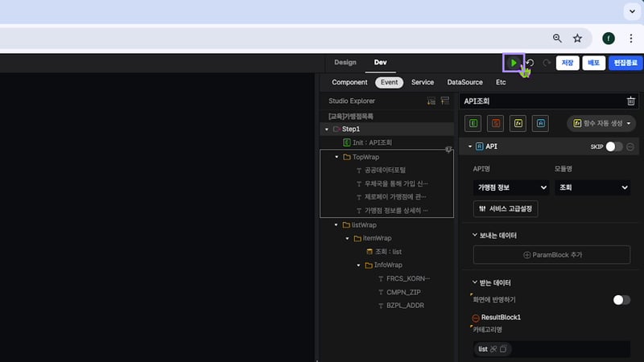Add a blue A API block
The height and width of the screenshot is (362, 644).
click(x=540, y=123)
